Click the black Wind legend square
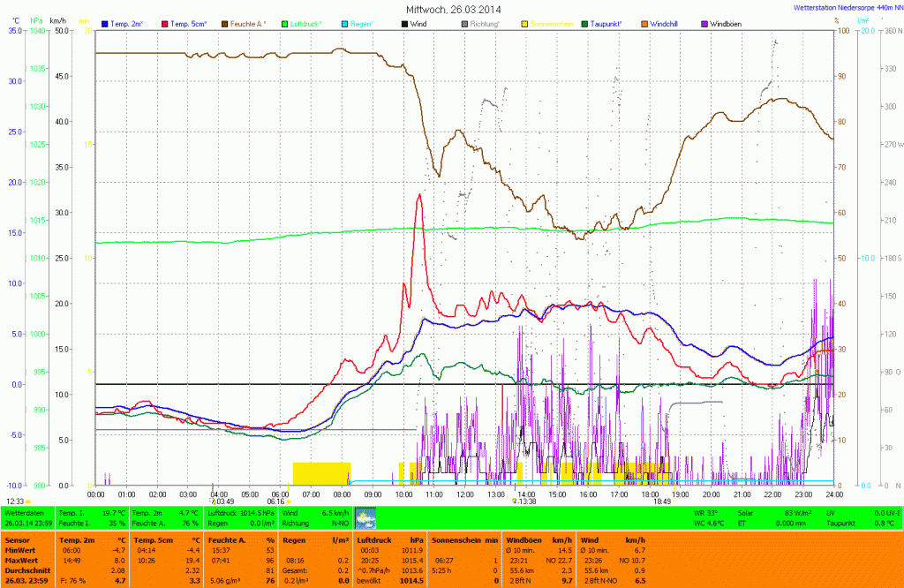The width and height of the screenshot is (904, 588). [x=405, y=22]
